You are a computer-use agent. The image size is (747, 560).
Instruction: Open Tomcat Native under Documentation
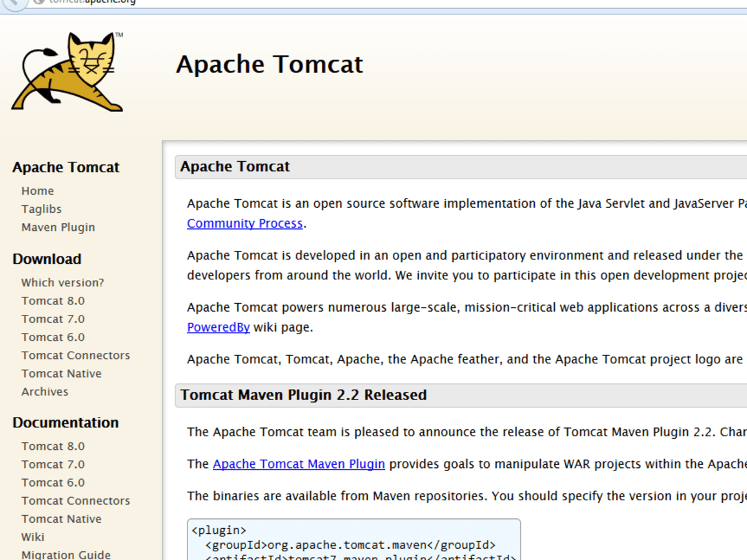[x=61, y=519]
